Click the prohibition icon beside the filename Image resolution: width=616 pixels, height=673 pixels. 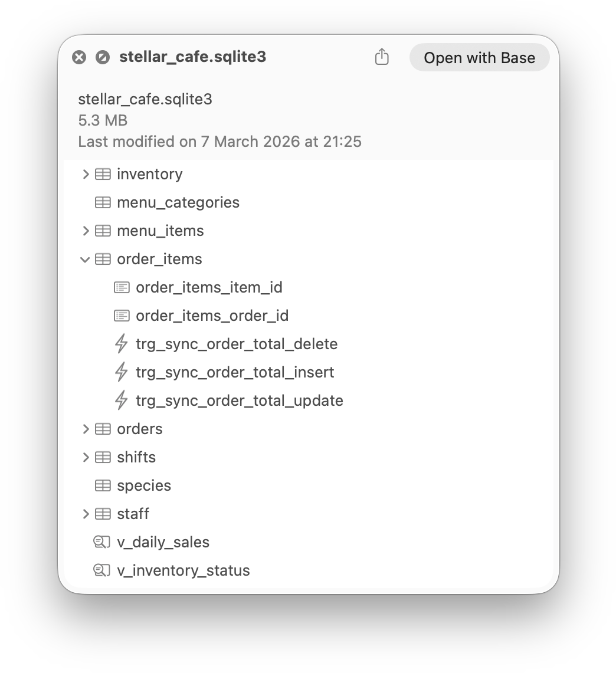(103, 57)
